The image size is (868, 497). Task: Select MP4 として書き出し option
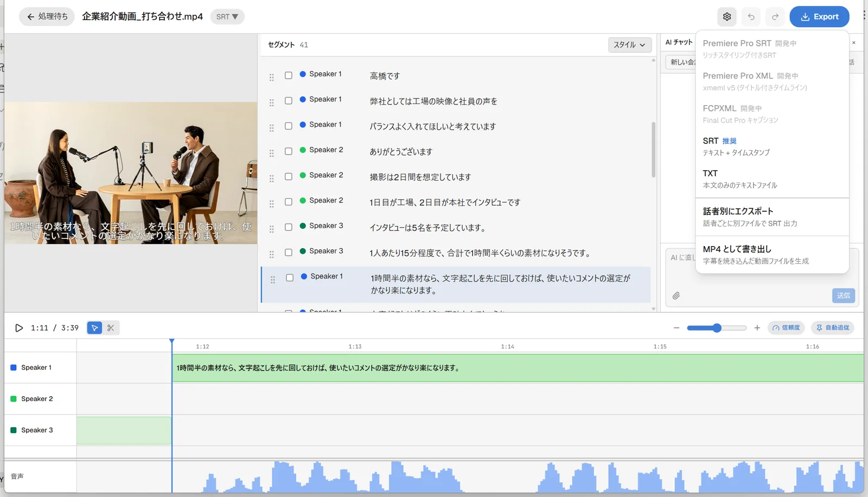coord(772,255)
